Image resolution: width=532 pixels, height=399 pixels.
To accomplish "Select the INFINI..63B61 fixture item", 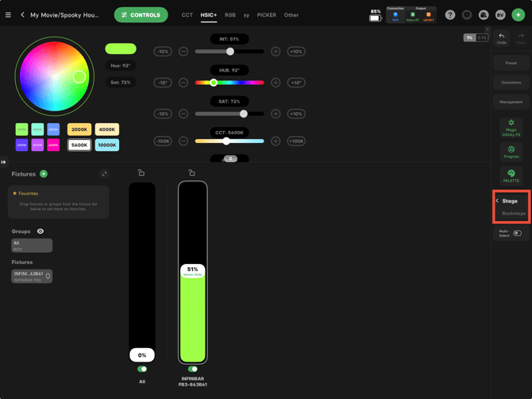I will click(x=32, y=277).
